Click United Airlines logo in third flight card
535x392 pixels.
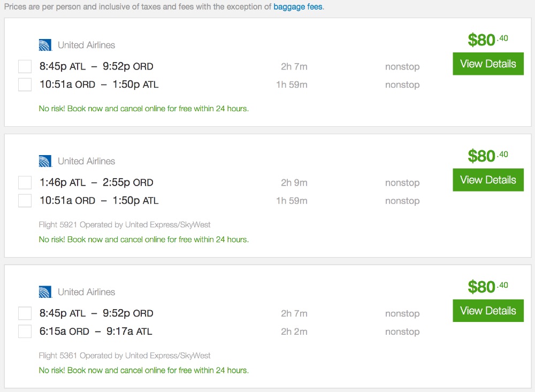pyautogui.click(x=45, y=292)
